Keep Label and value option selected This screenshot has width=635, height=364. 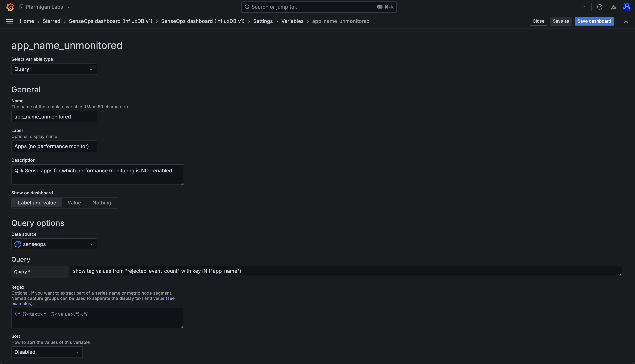pyautogui.click(x=37, y=203)
